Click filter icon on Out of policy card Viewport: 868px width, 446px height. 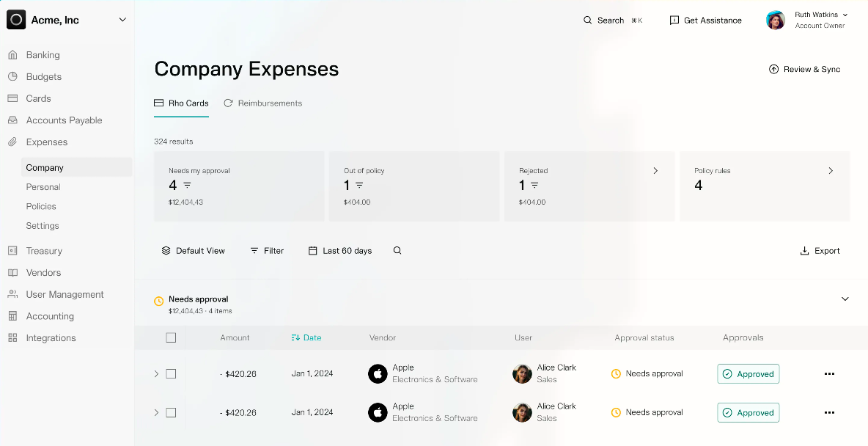coord(360,185)
